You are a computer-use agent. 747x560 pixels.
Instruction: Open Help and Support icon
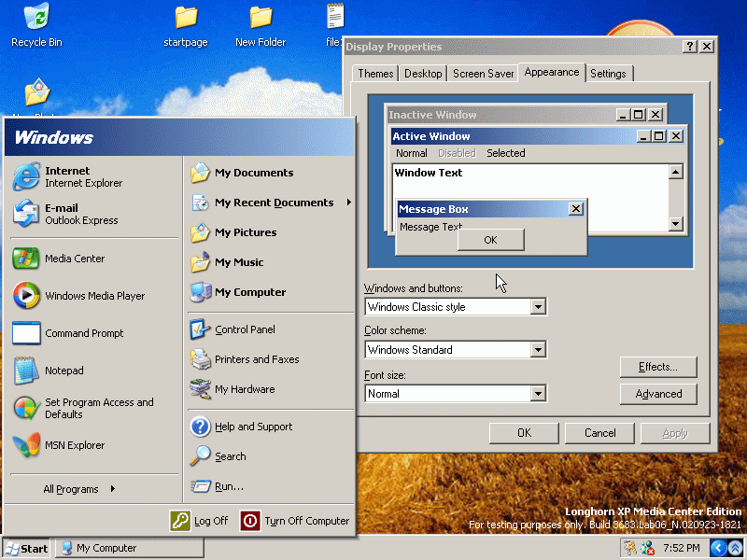[x=200, y=427]
